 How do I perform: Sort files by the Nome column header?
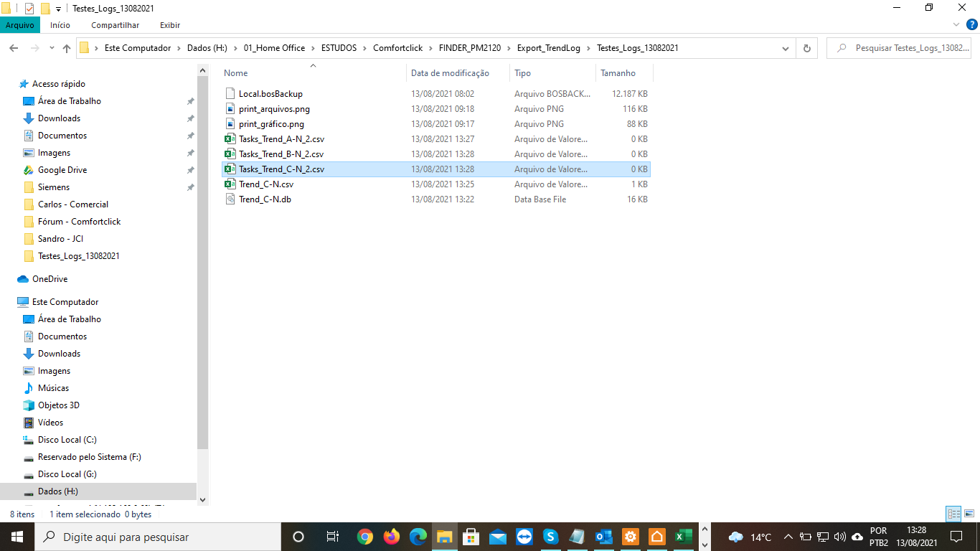[236, 73]
